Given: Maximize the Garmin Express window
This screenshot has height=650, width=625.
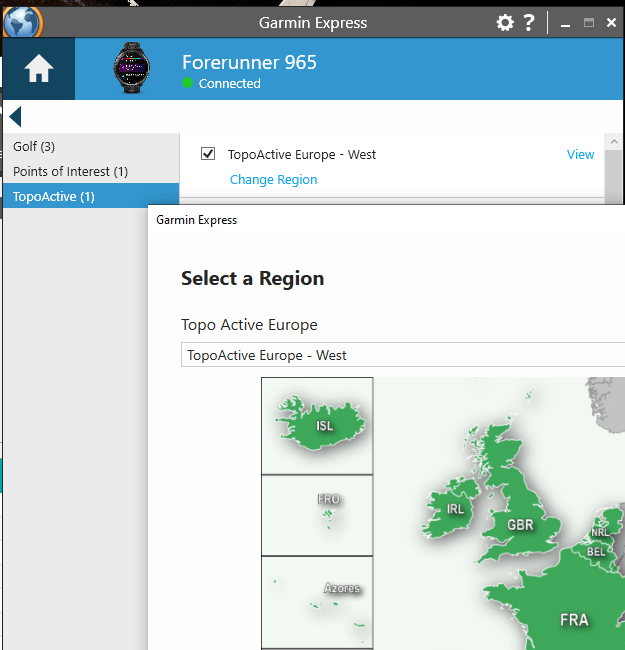Looking at the screenshot, I should pyautogui.click(x=589, y=22).
